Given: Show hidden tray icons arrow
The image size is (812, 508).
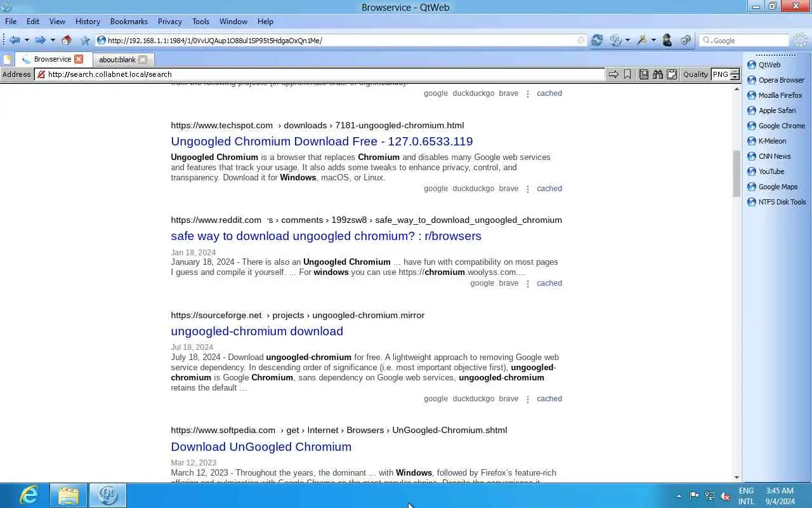Looking at the screenshot, I should click(679, 496).
